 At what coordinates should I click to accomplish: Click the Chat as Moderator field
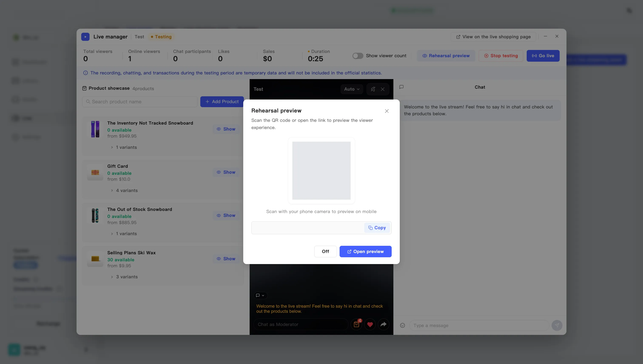point(301,324)
